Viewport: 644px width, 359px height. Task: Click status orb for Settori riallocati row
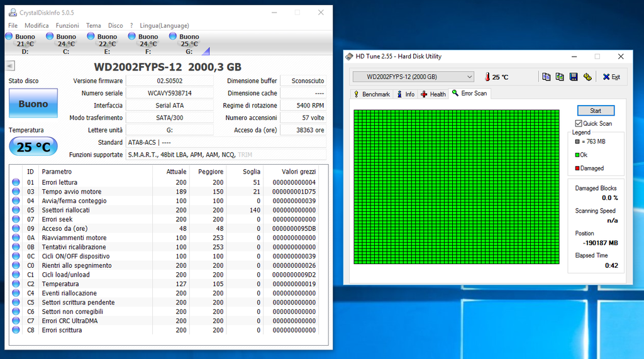click(x=16, y=210)
